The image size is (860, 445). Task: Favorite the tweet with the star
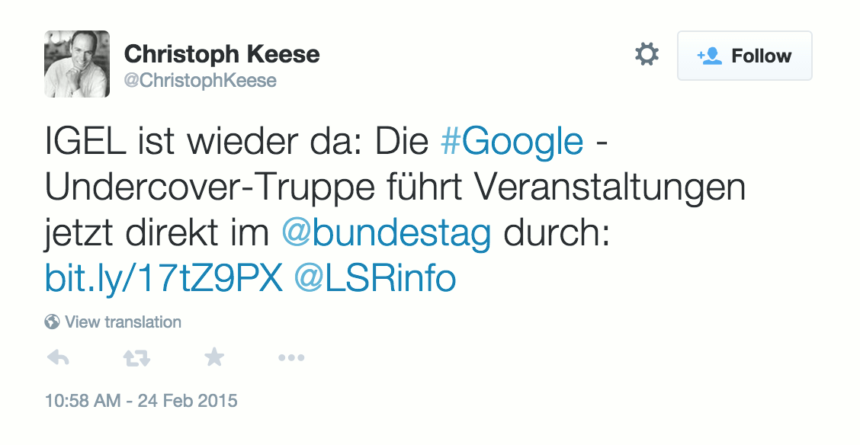214,357
